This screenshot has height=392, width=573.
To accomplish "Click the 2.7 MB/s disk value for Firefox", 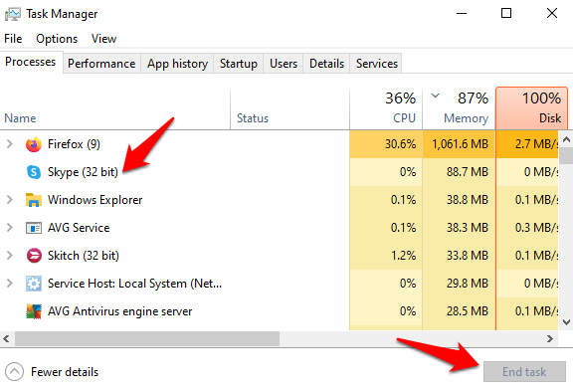I will (x=537, y=144).
